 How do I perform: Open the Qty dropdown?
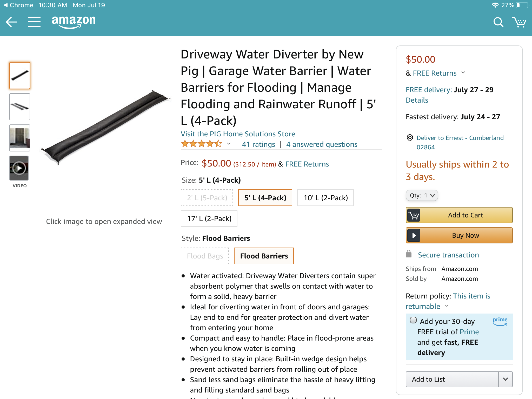422,195
